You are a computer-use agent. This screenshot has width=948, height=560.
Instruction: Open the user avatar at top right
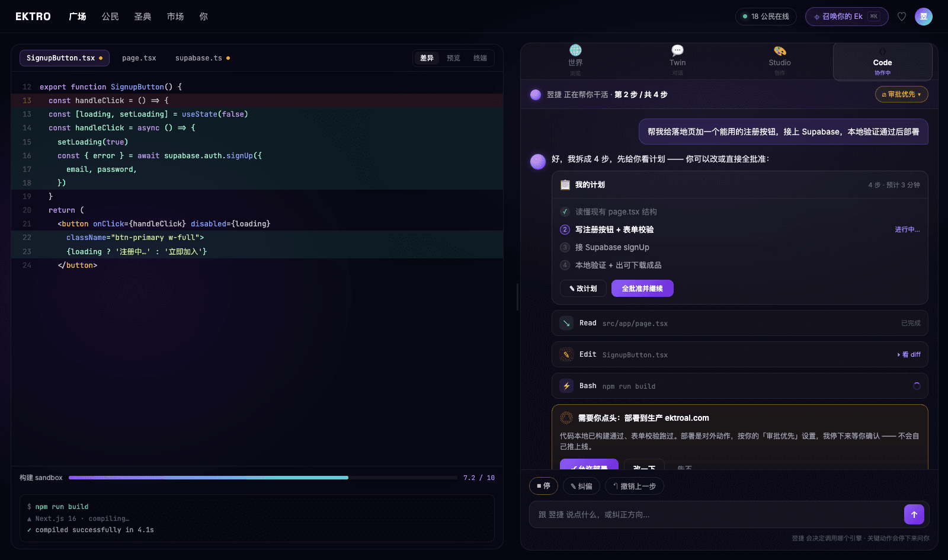click(924, 17)
